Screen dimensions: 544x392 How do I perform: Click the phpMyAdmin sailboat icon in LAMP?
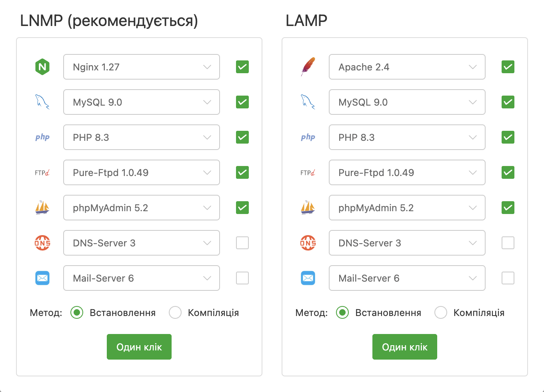point(308,208)
